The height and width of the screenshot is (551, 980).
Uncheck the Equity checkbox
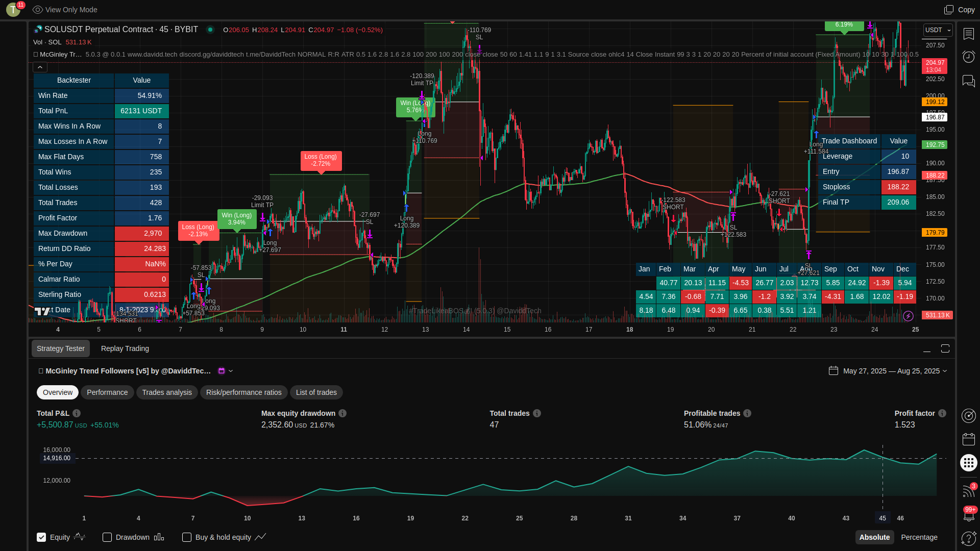coord(41,537)
